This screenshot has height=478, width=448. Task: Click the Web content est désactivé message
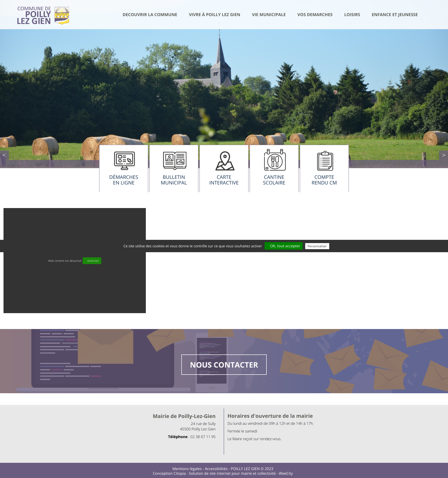65,261
